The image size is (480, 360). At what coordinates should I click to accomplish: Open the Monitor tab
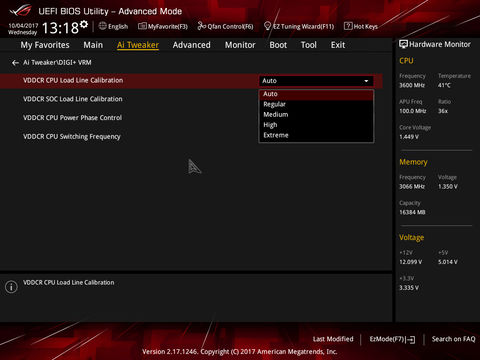pos(240,45)
